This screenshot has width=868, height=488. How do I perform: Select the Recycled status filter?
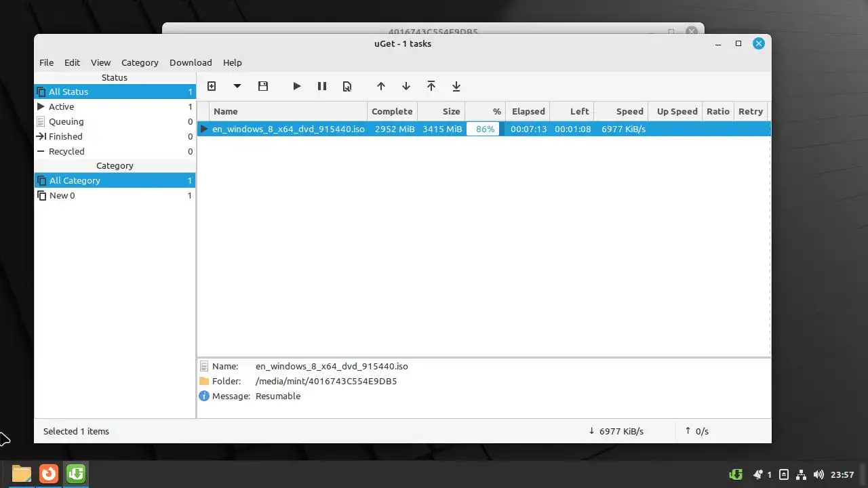pos(115,151)
